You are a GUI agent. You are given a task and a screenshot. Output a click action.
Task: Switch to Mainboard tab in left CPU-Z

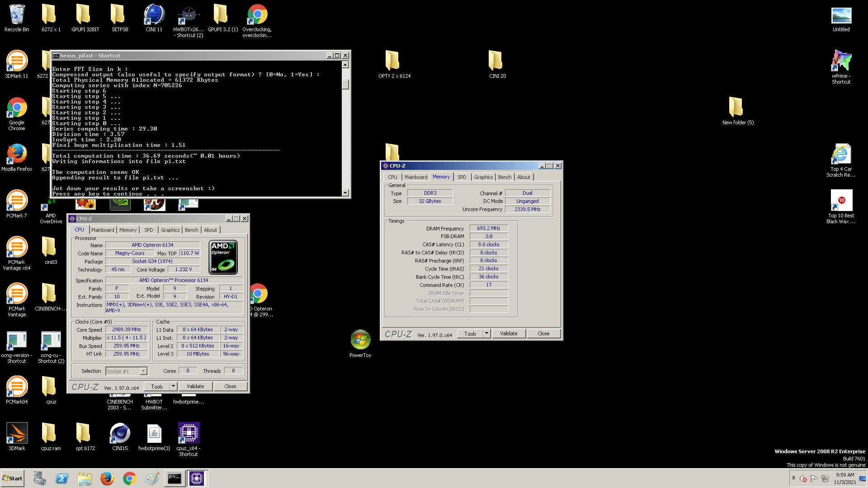pos(103,230)
